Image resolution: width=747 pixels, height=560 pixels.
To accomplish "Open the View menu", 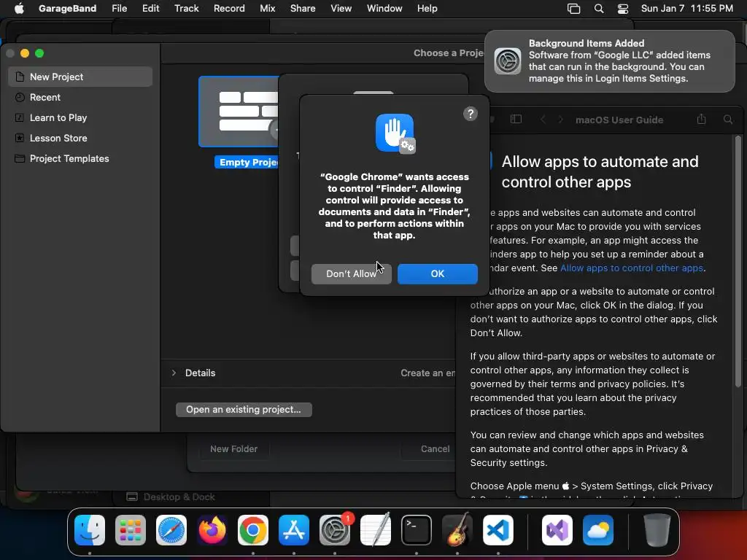I will coord(341,8).
